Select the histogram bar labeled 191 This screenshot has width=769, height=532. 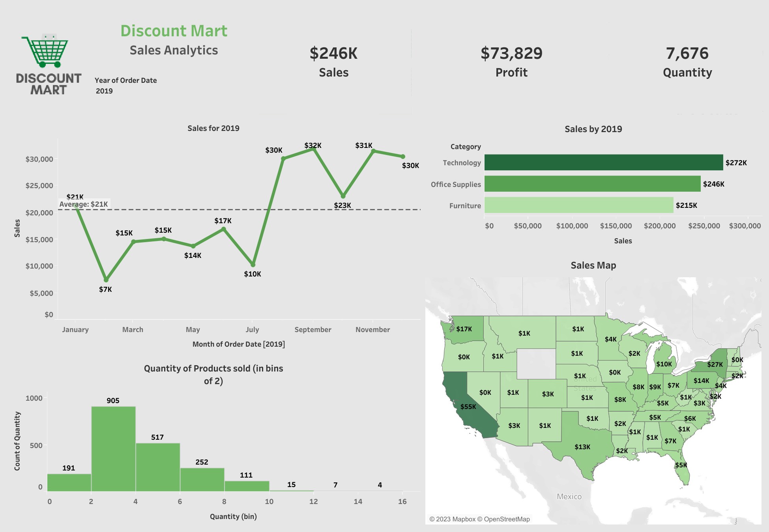(69, 482)
